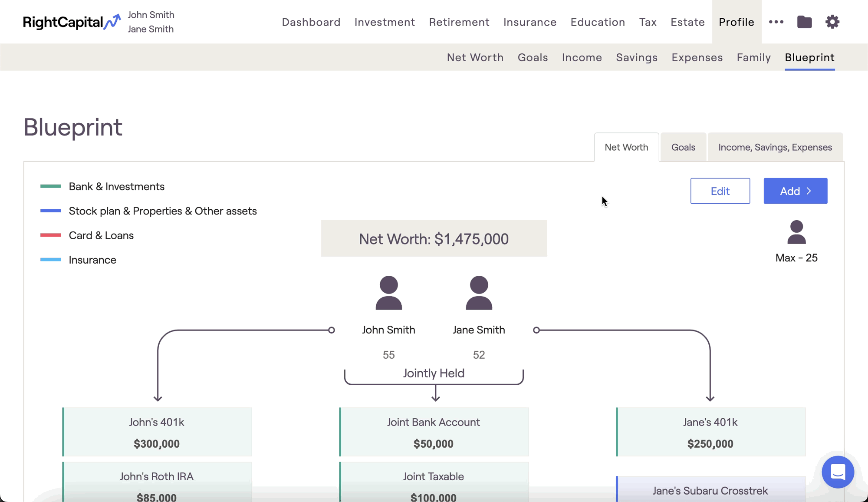Image resolution: width=868 pixels, height=502 pixels.
Task: Open the Dashboard page
Action: [x=311, y=22]
